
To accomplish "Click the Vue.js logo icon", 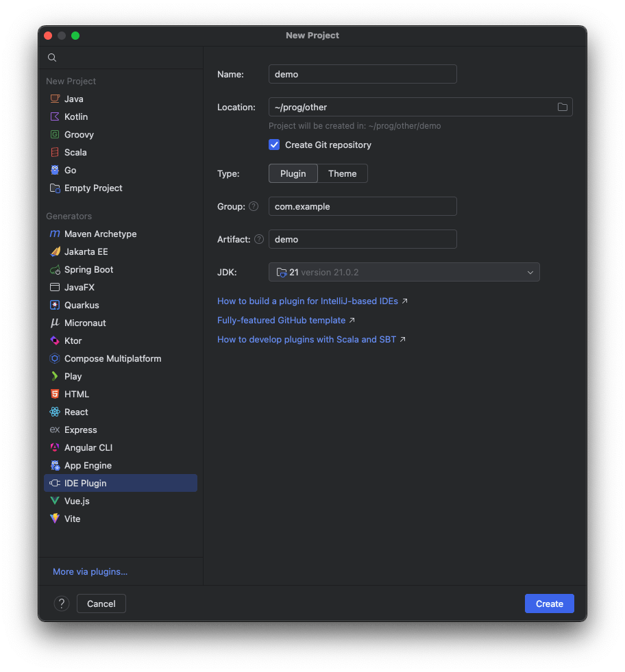I will pyautogui.click(x=55, y=501).
